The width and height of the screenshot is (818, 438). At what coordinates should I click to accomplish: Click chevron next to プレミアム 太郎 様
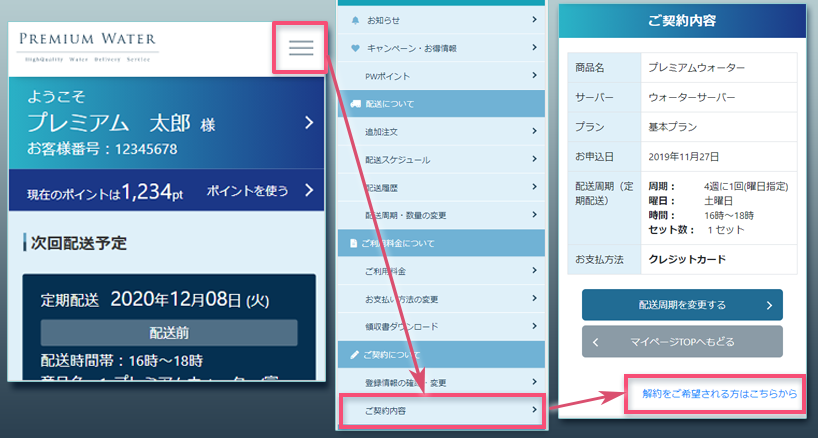[x=309, y=123]
